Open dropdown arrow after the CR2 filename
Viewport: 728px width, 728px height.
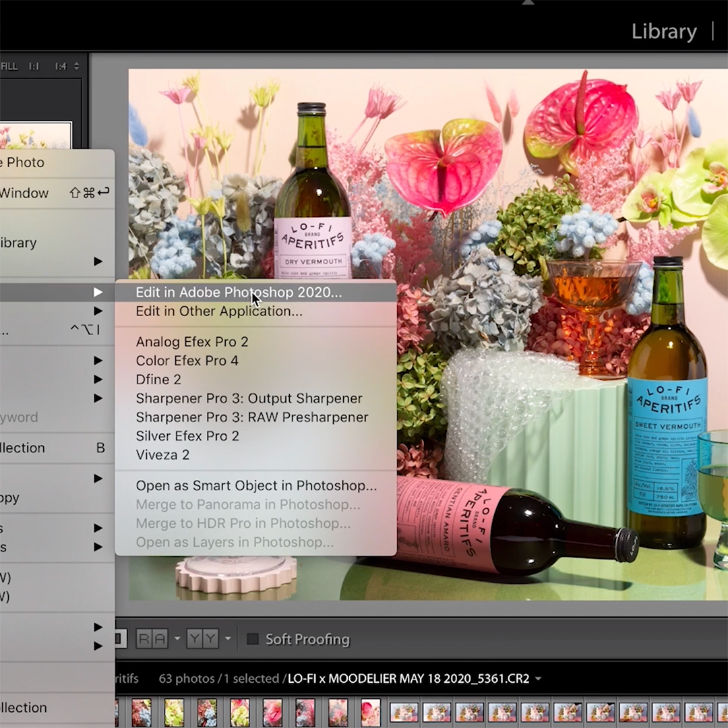538,679
